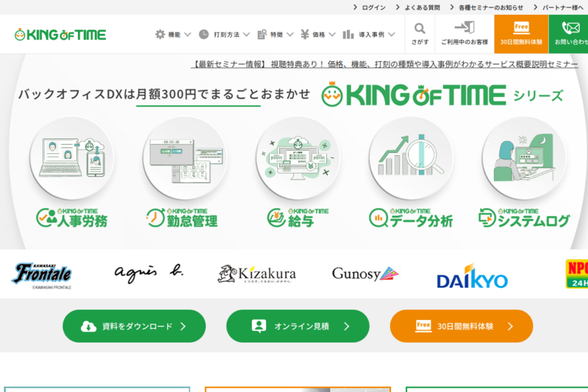The image size is (588, 392).
Task: Select the 人事労務 illustration circle
Action: click(71, 158)
